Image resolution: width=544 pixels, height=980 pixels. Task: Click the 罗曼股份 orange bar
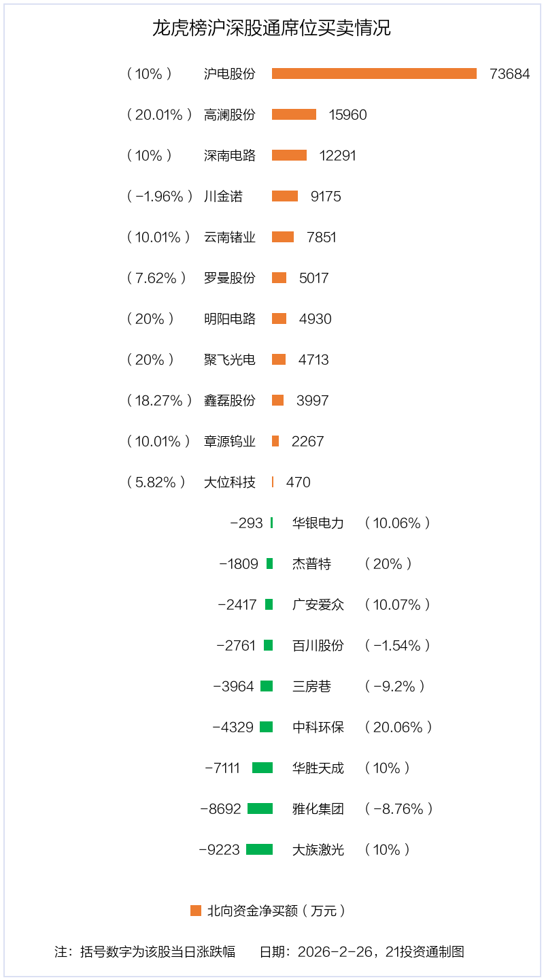coord(279,278)
